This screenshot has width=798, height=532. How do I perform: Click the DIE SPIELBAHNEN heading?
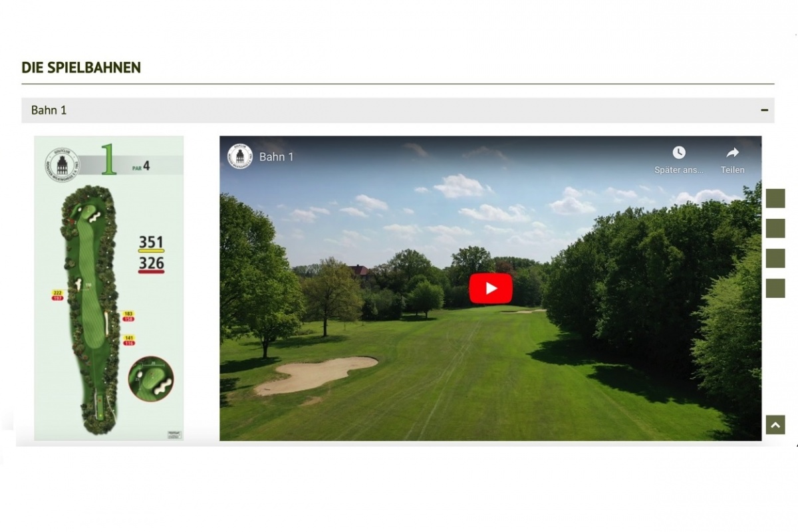pos(81,67)
